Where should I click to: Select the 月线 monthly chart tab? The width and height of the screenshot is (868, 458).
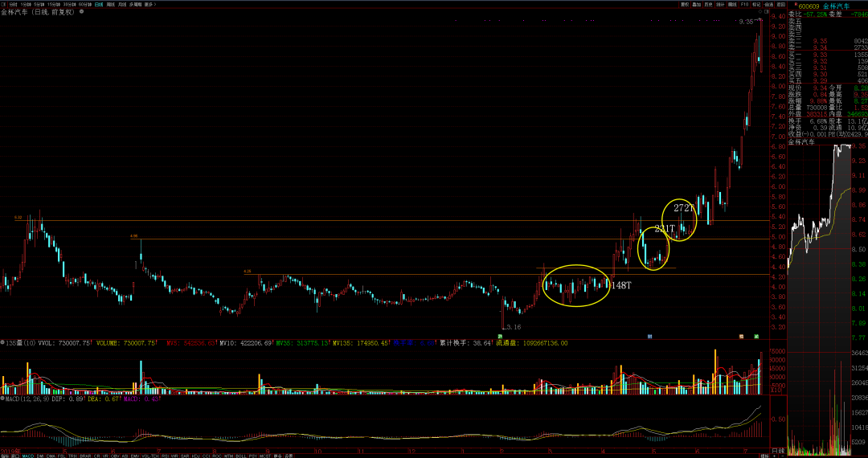point(122,5)
